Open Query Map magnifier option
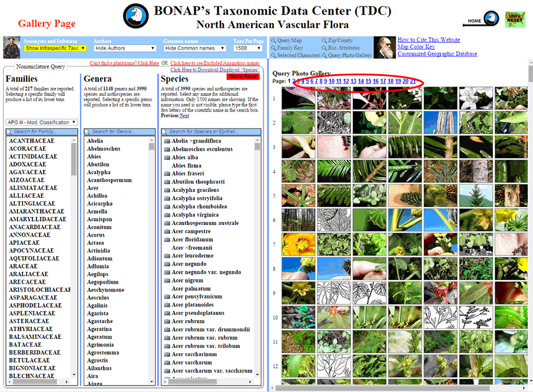The image size is (533, 392). coord(286,41)
